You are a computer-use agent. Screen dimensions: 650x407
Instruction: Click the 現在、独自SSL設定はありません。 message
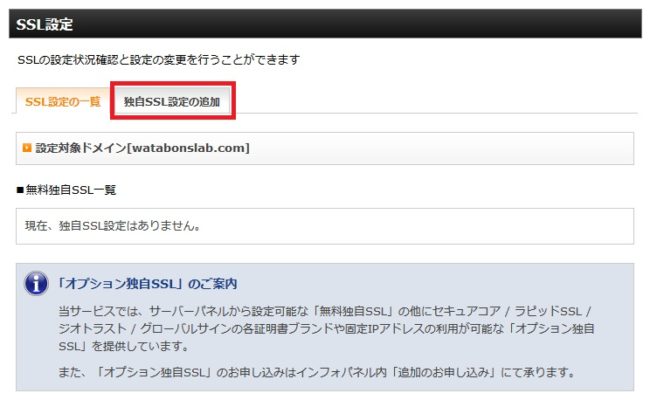coord(113,226)
